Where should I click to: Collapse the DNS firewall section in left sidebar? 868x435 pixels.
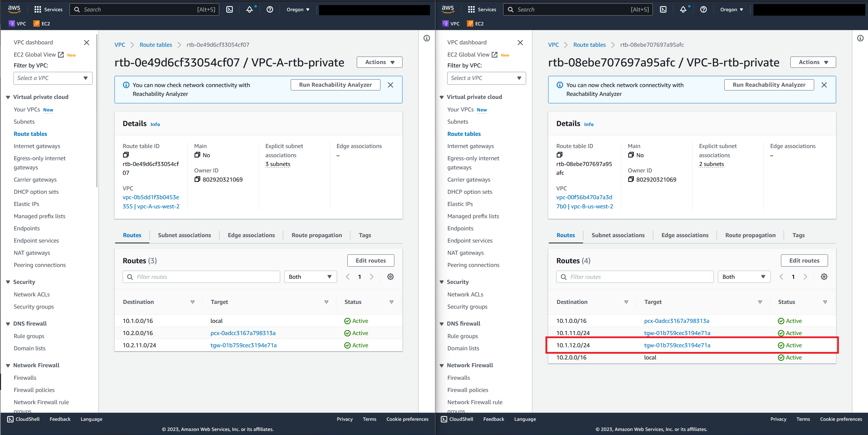coord(8,324)
